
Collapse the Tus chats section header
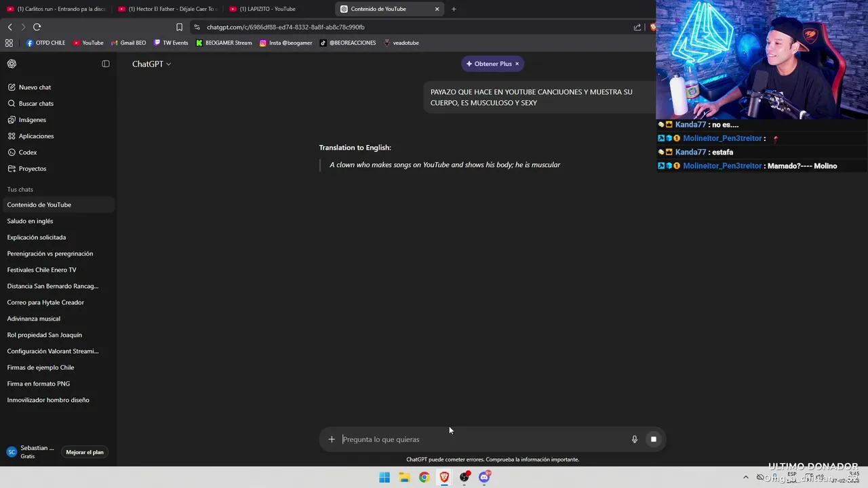pos(20,189)
